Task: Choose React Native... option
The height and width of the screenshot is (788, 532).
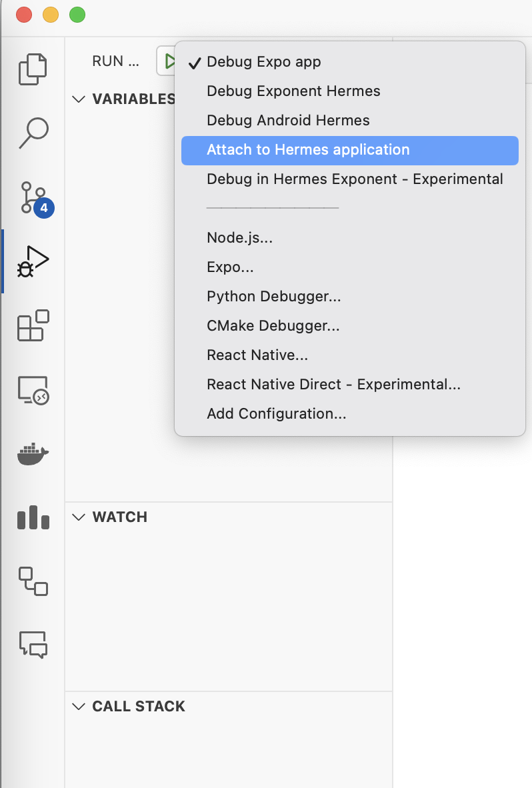Action: tap(349, 355)
